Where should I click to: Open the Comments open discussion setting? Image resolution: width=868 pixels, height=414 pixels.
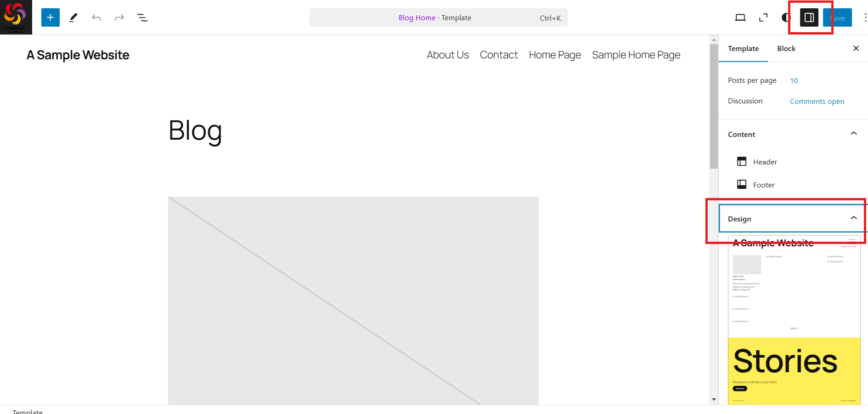click(817, 101)
